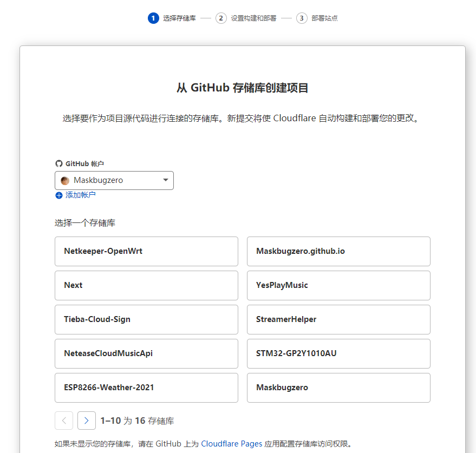Select the Maskbugzero.github.io repository
The height and width of the screenshot is (453, 476).
338,251
